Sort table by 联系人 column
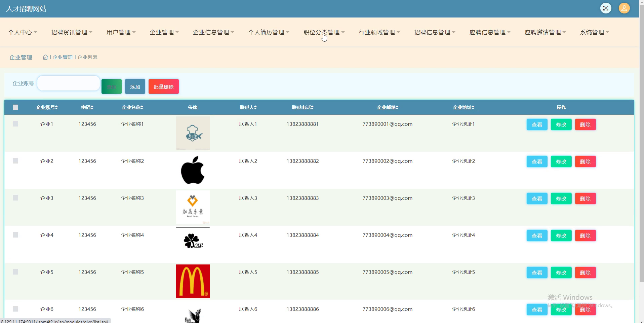644x323 pixels. 248,107
